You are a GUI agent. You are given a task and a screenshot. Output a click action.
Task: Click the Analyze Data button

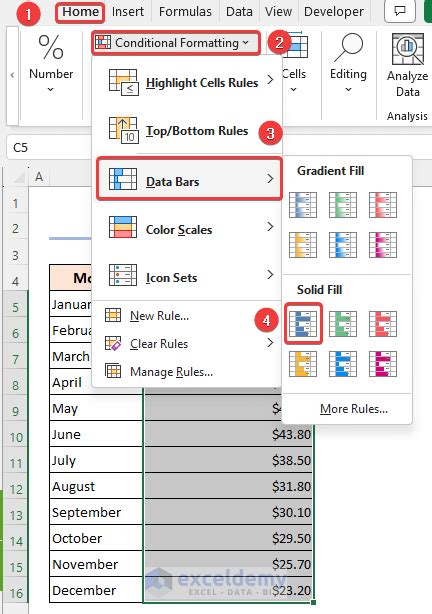pos(407,66)
